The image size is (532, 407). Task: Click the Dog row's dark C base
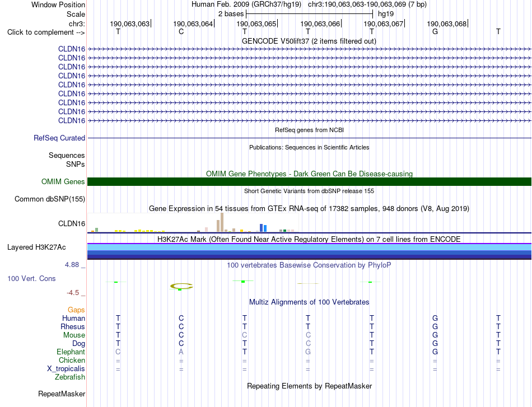coord(181,343)
